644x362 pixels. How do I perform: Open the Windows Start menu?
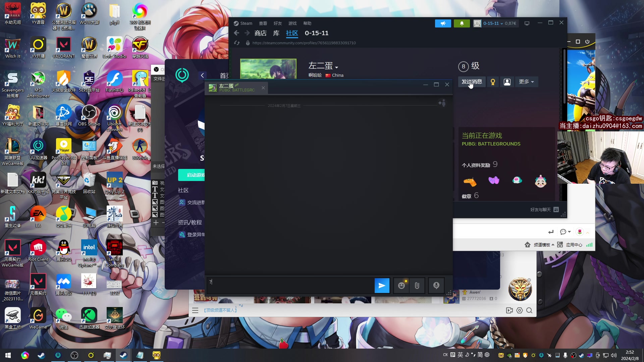tap(8, 355)
